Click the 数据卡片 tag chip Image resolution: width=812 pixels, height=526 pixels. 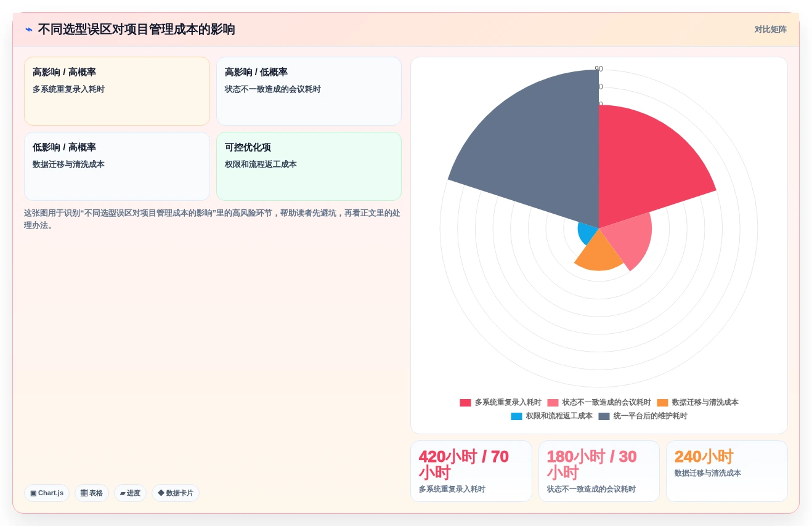[176, 493]
